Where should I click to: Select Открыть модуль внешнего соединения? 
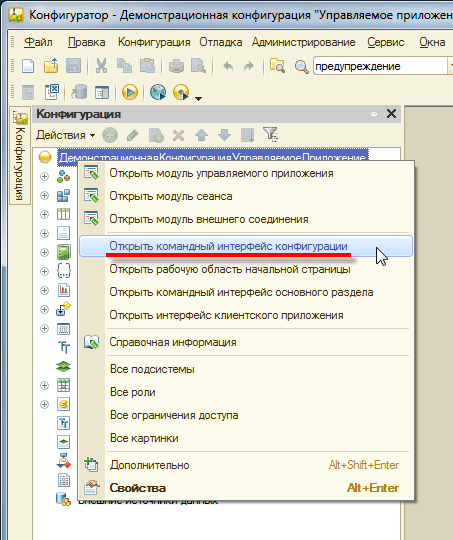[246, 219]
